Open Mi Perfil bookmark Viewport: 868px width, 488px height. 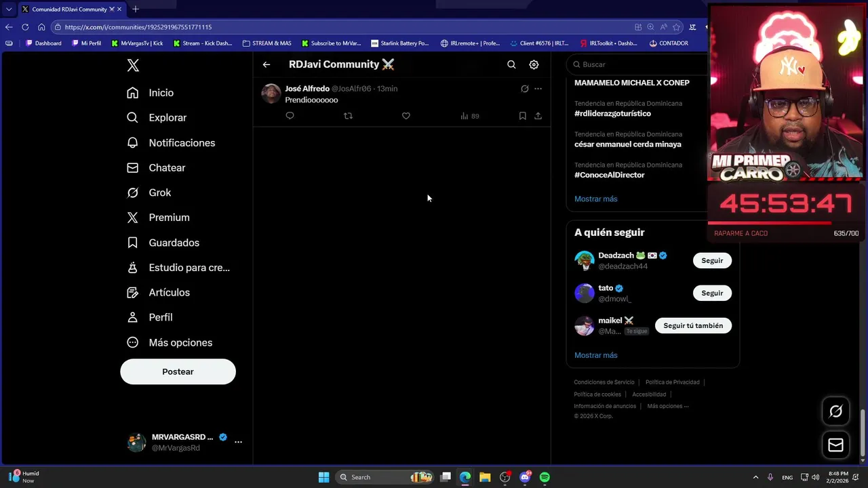tap(86, 43)
